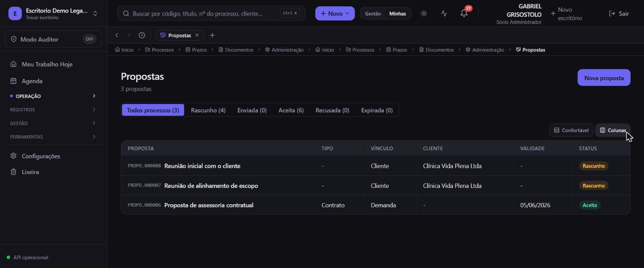Click the Escritorio avatar E icon
This screenshot has width=644, height=268.
coord(15,13)
